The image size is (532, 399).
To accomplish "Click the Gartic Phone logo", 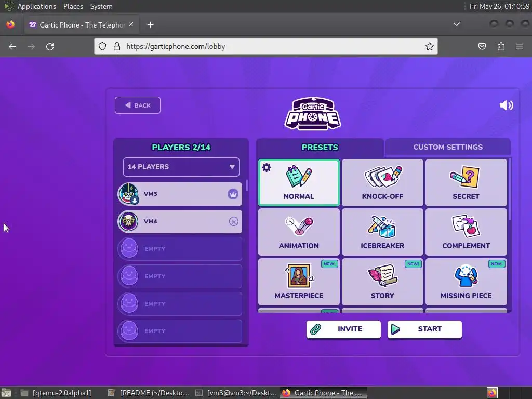I will [x=312, y=114].
